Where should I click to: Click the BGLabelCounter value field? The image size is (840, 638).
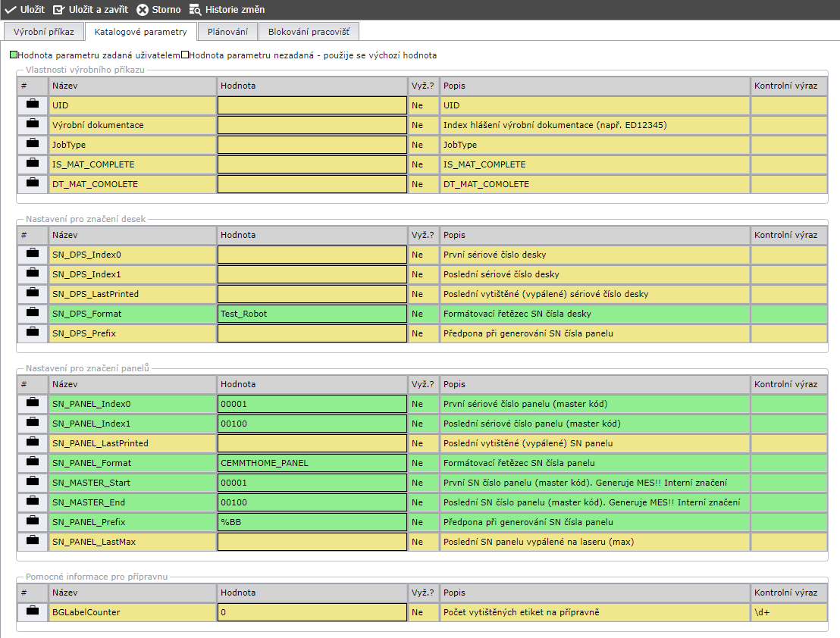(x=312, y=612)
